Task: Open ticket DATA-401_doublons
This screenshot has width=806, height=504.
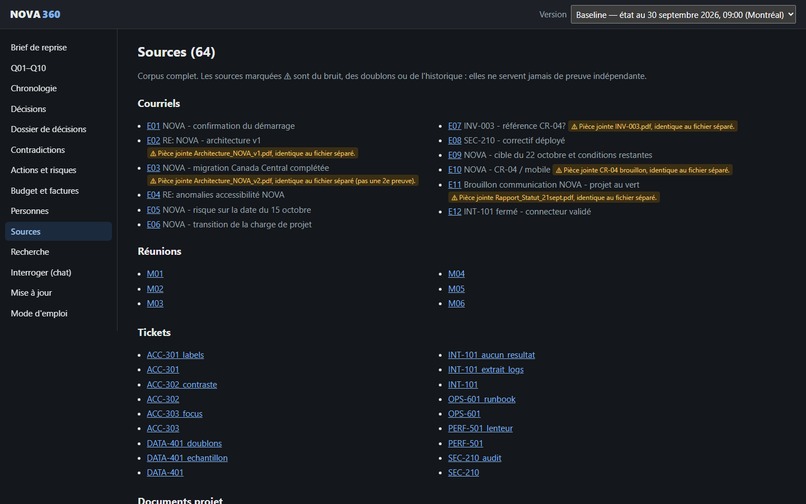Action: tap(184, 443)
